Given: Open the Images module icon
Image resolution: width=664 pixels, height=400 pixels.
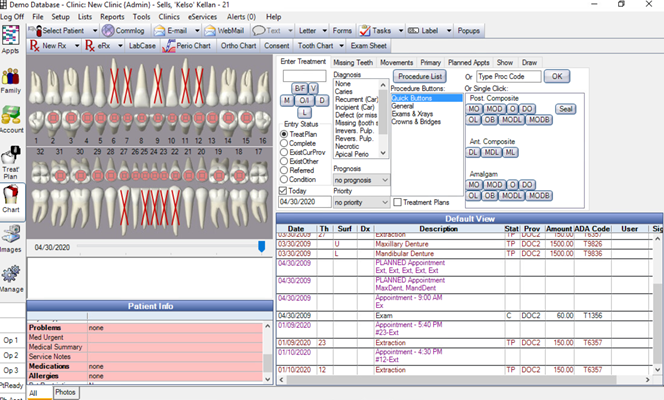Looking at the screenshot, I should point(11,234).
